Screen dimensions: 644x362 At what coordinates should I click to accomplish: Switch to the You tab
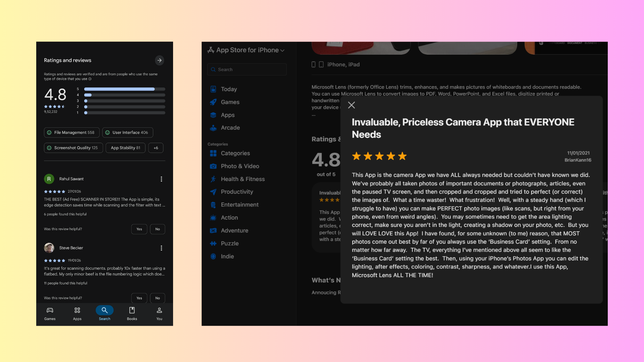pos(159,314)
